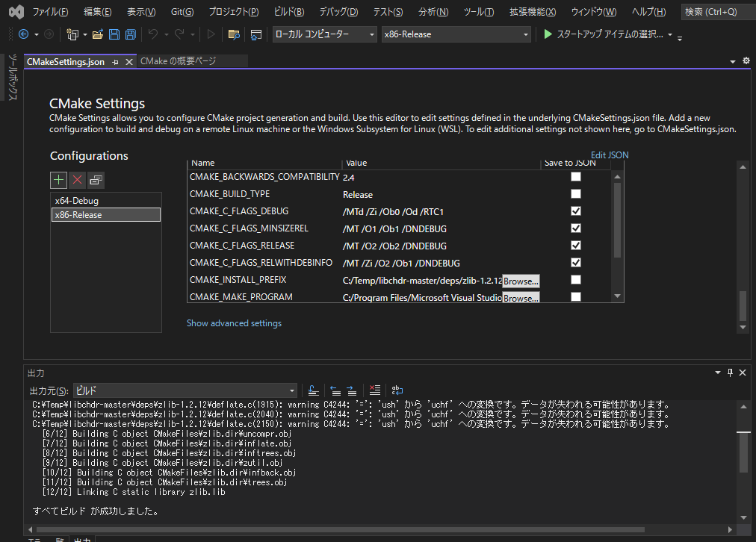
Task: Click the Save All toolbar icon
Action: [x=130, y=34]
